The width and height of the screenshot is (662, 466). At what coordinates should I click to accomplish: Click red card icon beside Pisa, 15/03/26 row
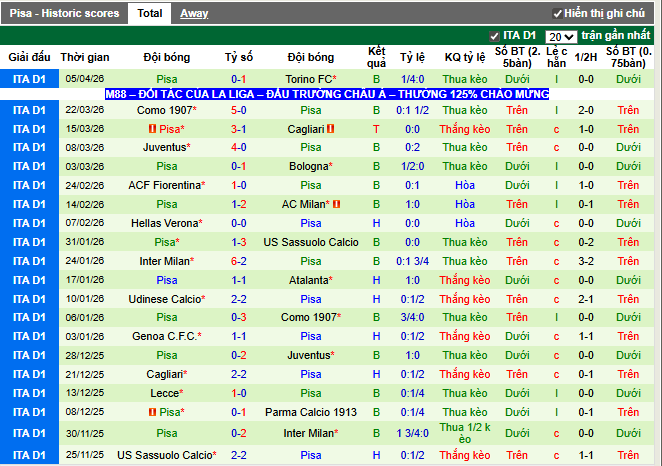pyautogui.click(x=151, y=129)
